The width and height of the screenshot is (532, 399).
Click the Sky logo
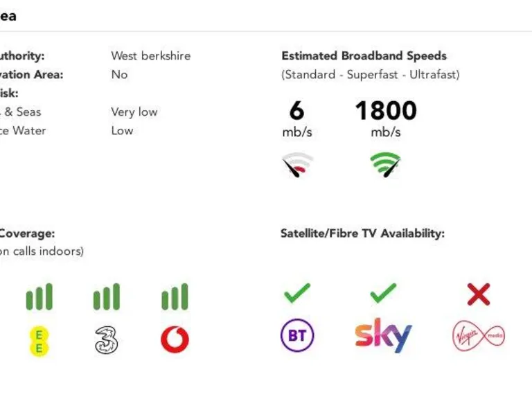383,335
